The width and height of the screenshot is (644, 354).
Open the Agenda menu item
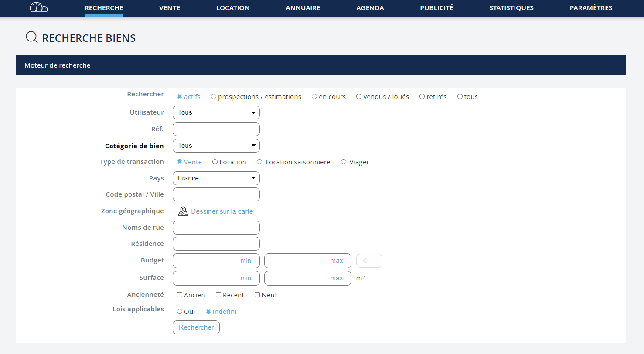pyautogui.click(x=370, y=8)
